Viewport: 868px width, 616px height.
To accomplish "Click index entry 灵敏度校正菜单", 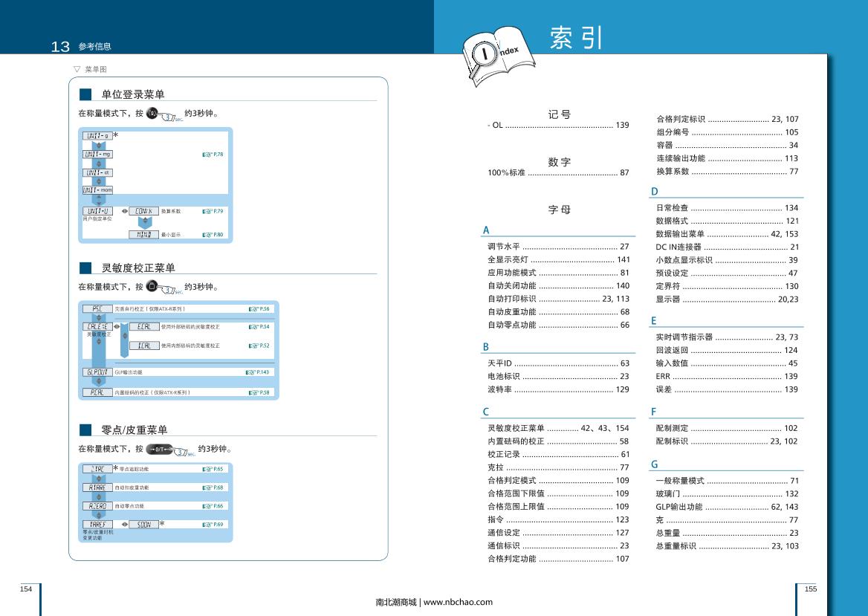I will point(558,428).
